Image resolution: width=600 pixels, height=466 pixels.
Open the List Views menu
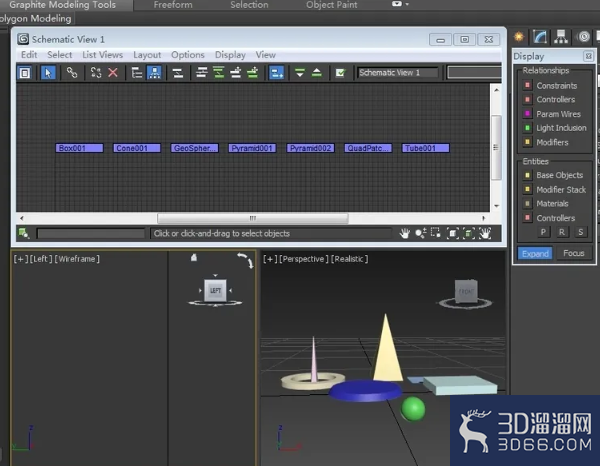pyautogui.click(x=103, y=55)
